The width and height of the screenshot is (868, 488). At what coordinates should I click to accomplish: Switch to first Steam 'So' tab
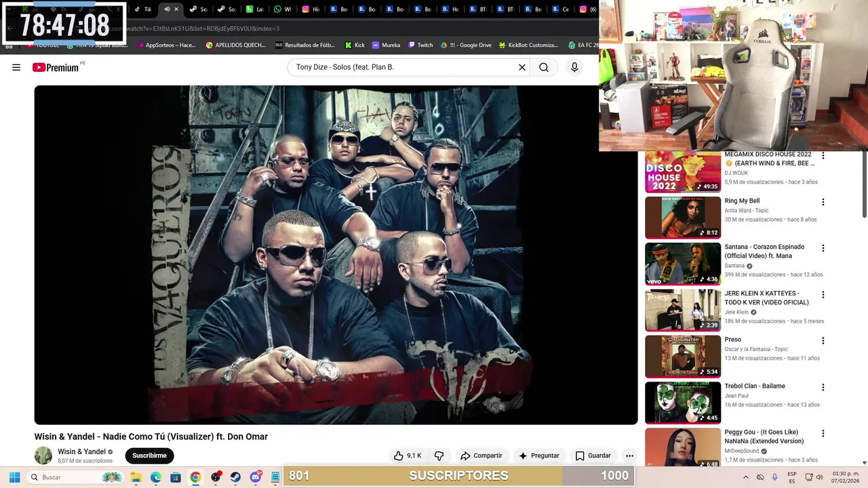(x=199, y=9)
